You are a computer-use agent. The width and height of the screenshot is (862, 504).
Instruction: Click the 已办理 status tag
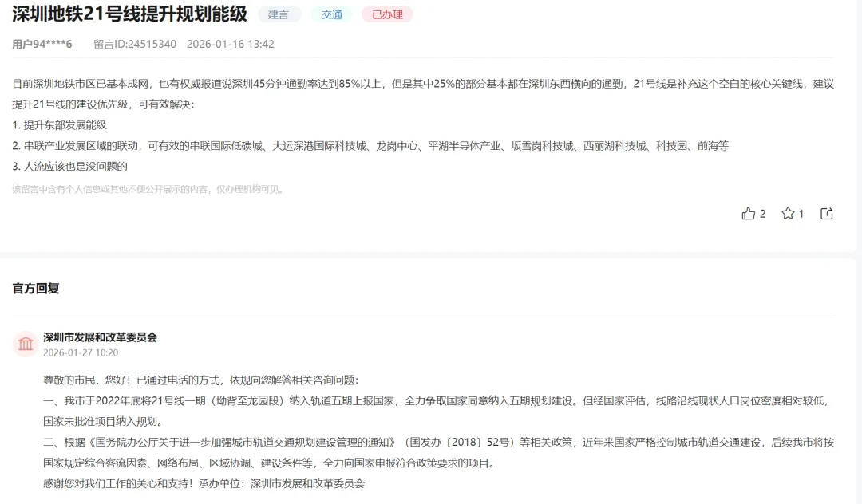[388, 15]
